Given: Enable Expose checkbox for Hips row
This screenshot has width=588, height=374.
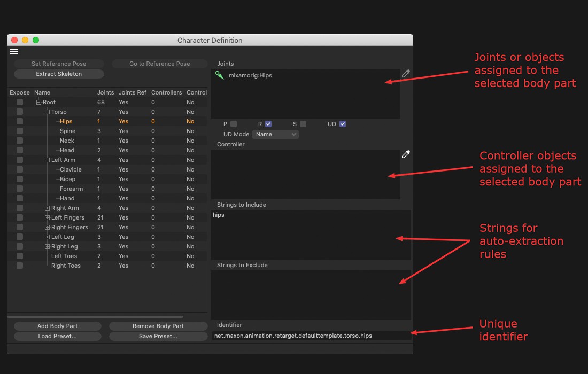Looking at the screenshot, I should coord(20,121).
